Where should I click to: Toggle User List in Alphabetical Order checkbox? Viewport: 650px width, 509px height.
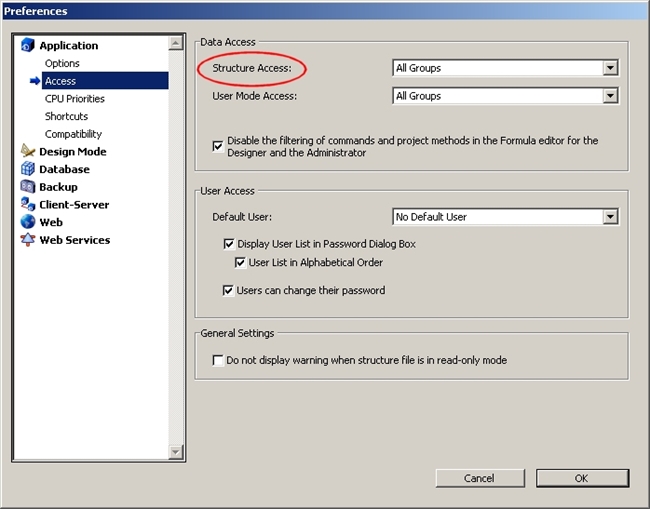(240, 263)
